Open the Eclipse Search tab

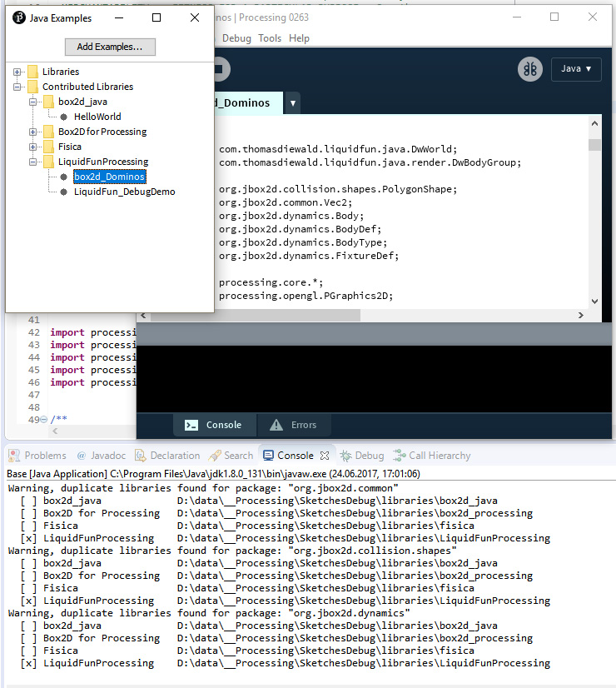point(231,456)
